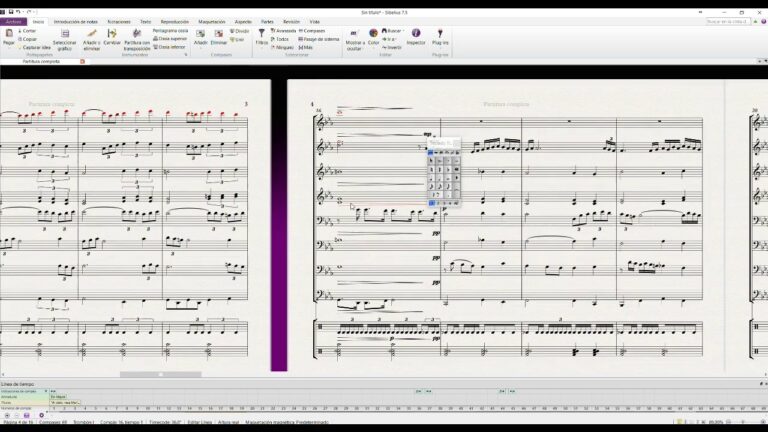768x432 pixels.
Task: Click 'Página 4 de 16' in status bar
Action: pos(18,422)
